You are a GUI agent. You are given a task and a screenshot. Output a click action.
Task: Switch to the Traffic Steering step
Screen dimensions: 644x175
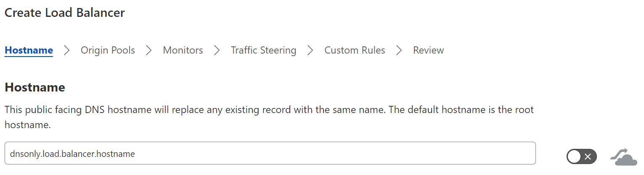[x=264, y=51]
